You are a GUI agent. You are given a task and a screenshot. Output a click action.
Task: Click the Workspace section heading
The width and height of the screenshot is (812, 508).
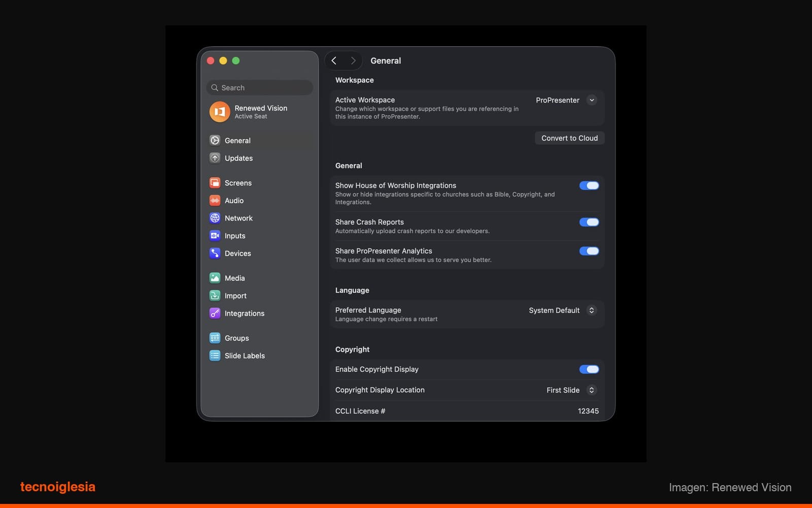tap(354, 80)
